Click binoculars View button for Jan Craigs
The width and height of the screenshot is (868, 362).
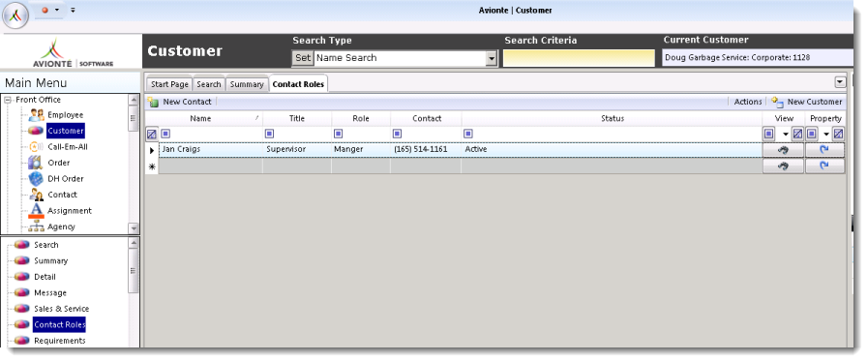[x=783, y=150]
